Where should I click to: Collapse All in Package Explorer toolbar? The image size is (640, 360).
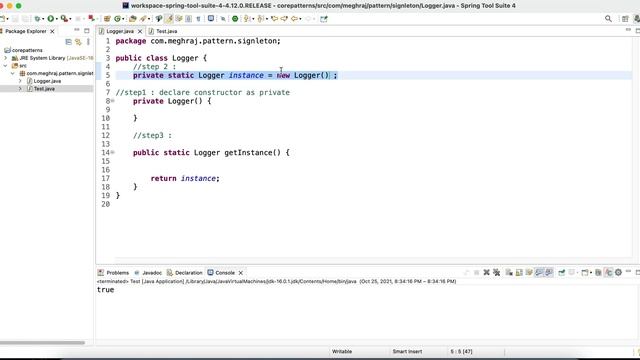coord(68,42)
